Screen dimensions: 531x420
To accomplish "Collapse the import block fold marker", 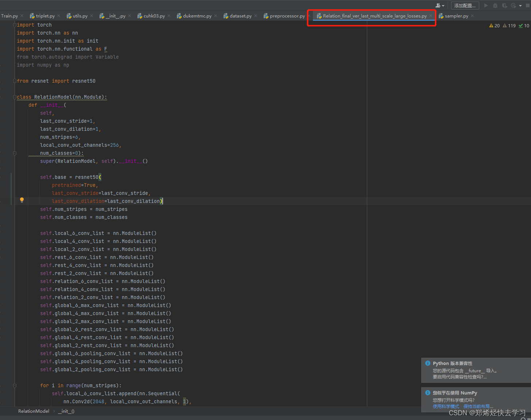I will tap(15, 25).
